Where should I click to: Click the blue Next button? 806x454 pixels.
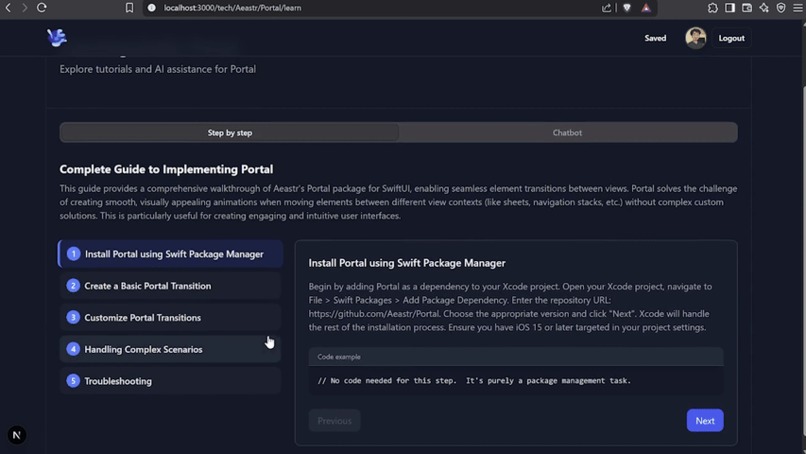pyautogui.click(x=705, y=421)
